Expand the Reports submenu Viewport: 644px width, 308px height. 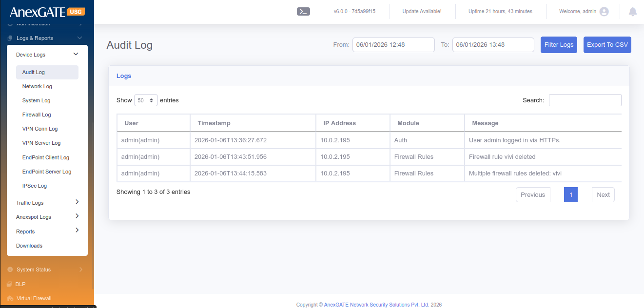click(x=77, y=231)
